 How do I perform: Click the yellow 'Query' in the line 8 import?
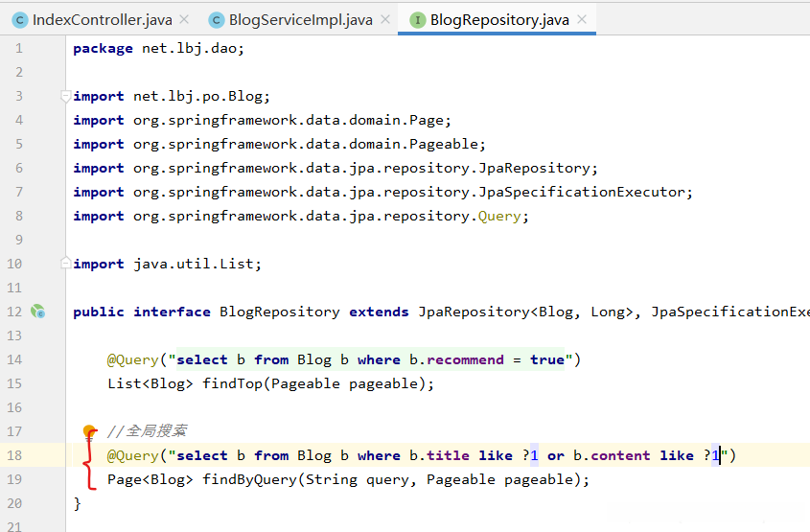(x=499, y=216)
